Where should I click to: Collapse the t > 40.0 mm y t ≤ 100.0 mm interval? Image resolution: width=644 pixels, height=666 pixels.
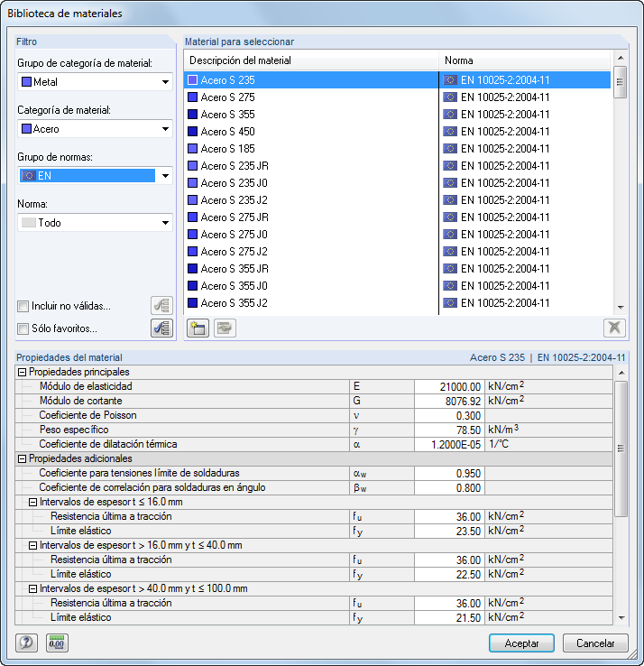pos(32,589)
